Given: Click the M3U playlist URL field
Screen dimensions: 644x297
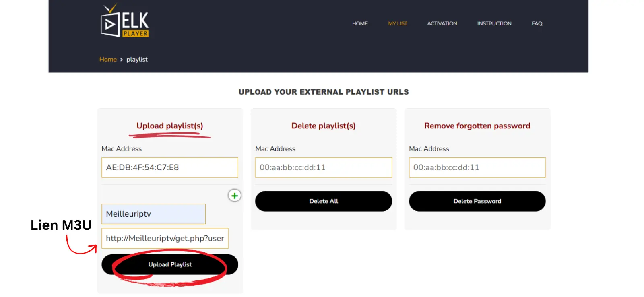Looking at the screenshot, I should (165, 238).
